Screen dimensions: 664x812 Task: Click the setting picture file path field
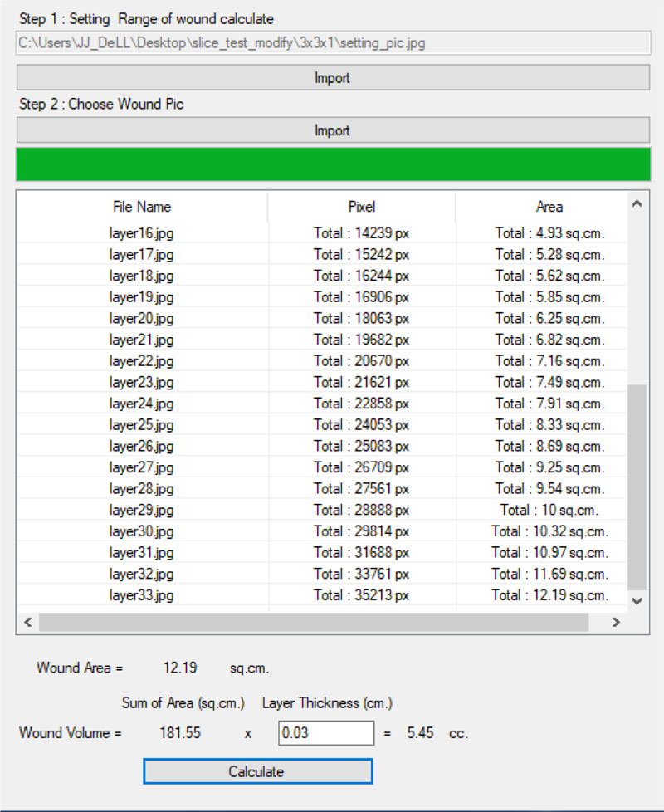coord(332,42)
